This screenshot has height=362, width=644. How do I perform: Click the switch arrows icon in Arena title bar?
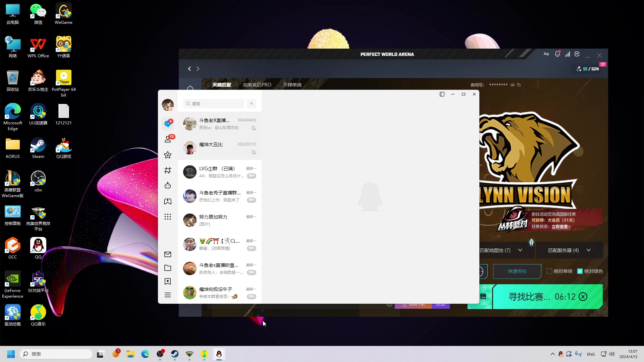click(x=546, y=54)
